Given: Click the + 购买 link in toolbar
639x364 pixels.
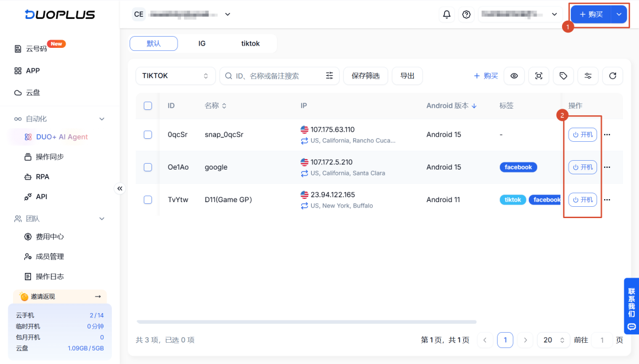Looking at the screenshot, I should [486, 76].
